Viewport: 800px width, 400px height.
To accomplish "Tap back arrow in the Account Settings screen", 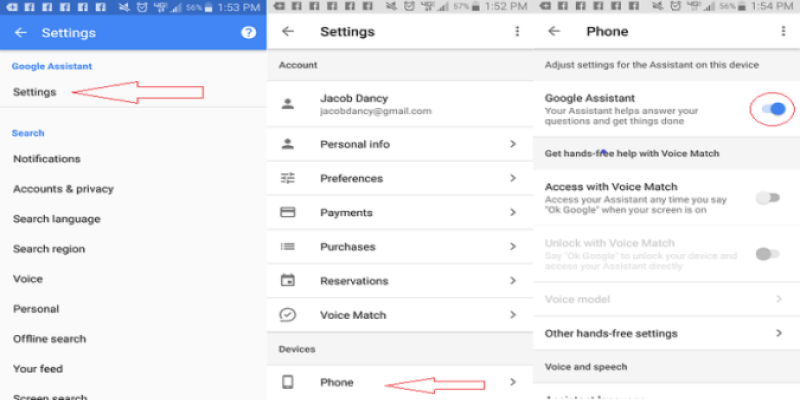I will (288, 31).
